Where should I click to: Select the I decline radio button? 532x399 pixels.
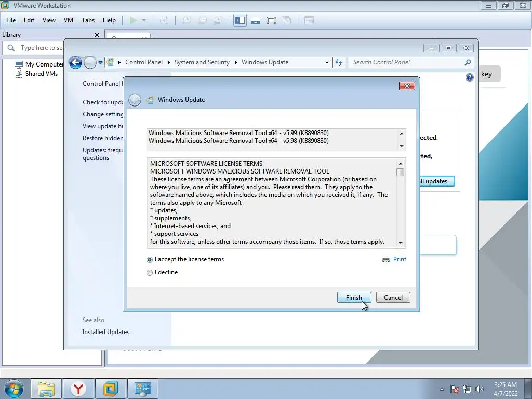pos(149,272)
